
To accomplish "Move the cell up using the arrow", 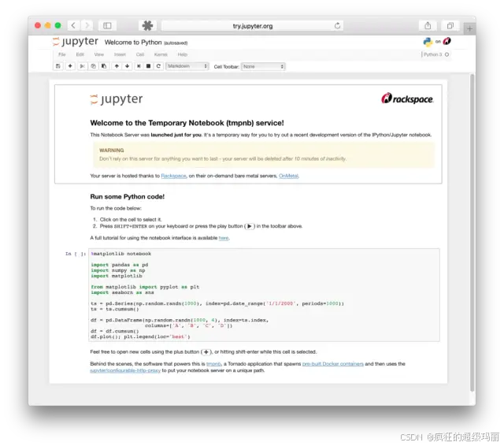I will [117, 66].
